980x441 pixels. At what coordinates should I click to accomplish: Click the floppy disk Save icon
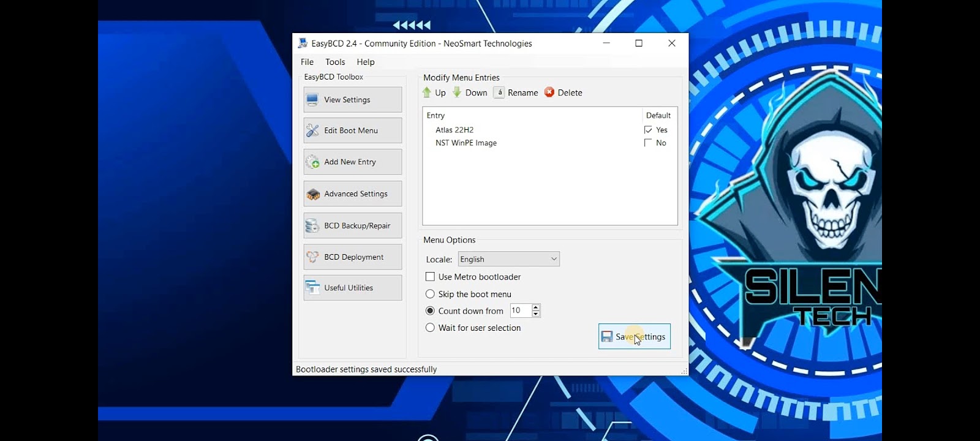coord(607,337)
